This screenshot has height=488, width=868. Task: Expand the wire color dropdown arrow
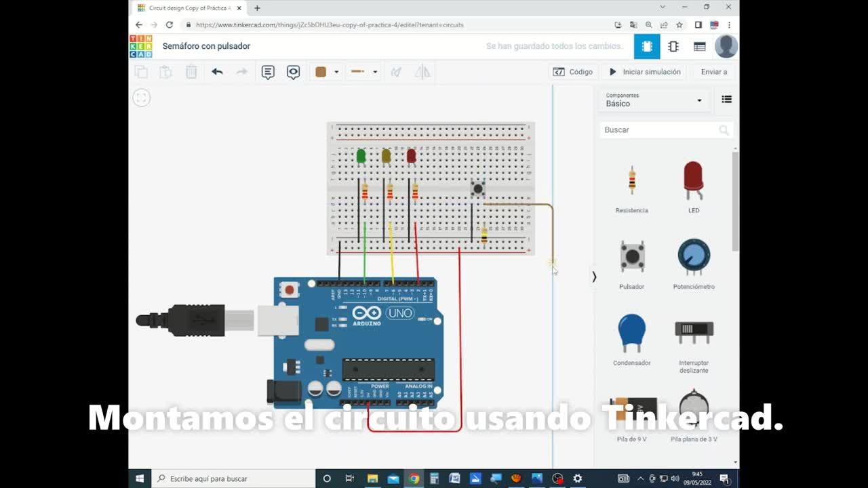click(x=336, y=72)
